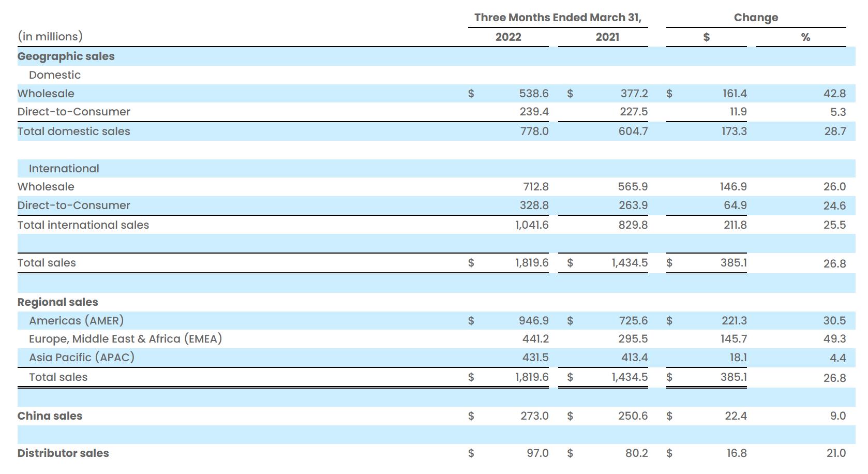Viewport: 868px width, 474px height.
Task: Click the 725.6 cell
Action: [x=634, y=321]
